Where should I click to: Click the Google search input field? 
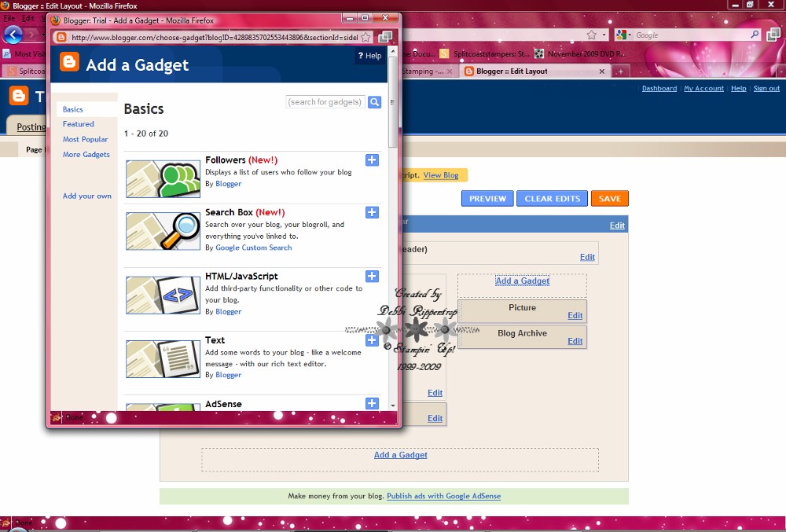pos(691,35)
